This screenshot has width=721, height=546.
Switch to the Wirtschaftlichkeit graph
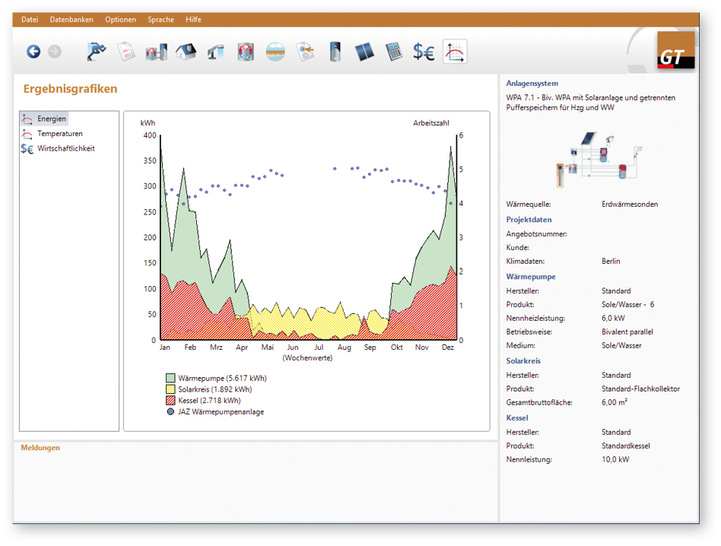(65, 148)
